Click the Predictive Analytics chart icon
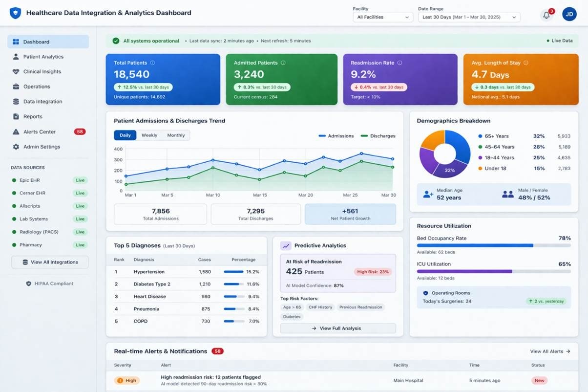Viewport: 588px width, 392px height. tap(286, 246)
